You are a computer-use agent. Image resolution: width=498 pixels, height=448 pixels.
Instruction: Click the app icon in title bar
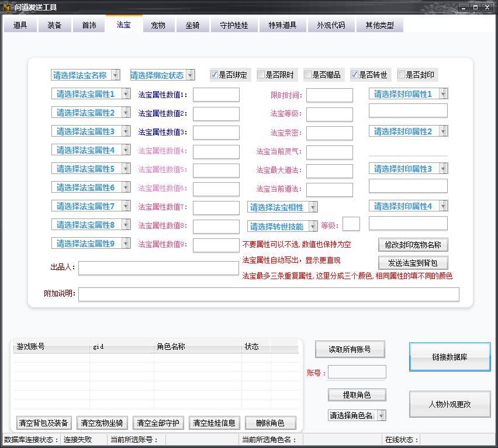click(x=6, y=6)
